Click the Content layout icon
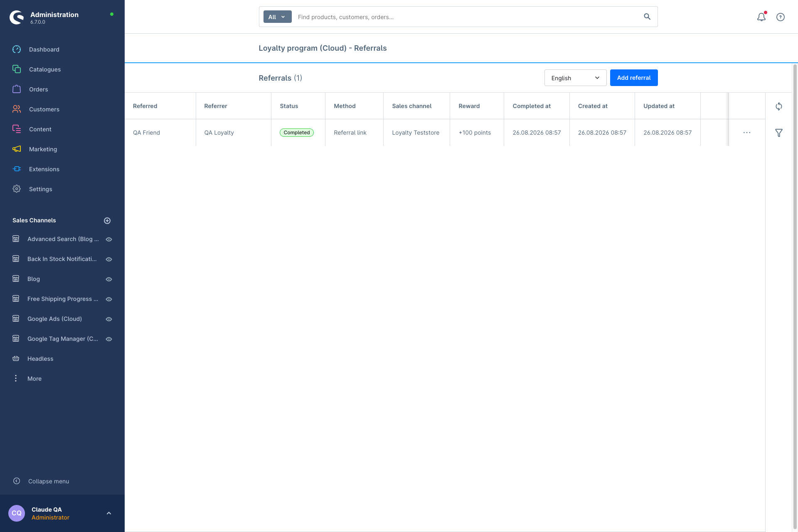 coord(17,129)
